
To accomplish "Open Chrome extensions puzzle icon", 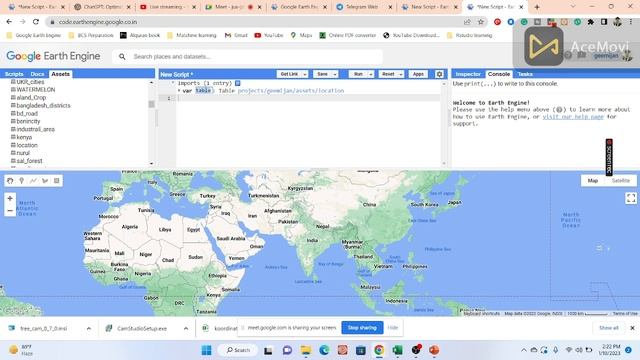I will (x=591, y=22).
